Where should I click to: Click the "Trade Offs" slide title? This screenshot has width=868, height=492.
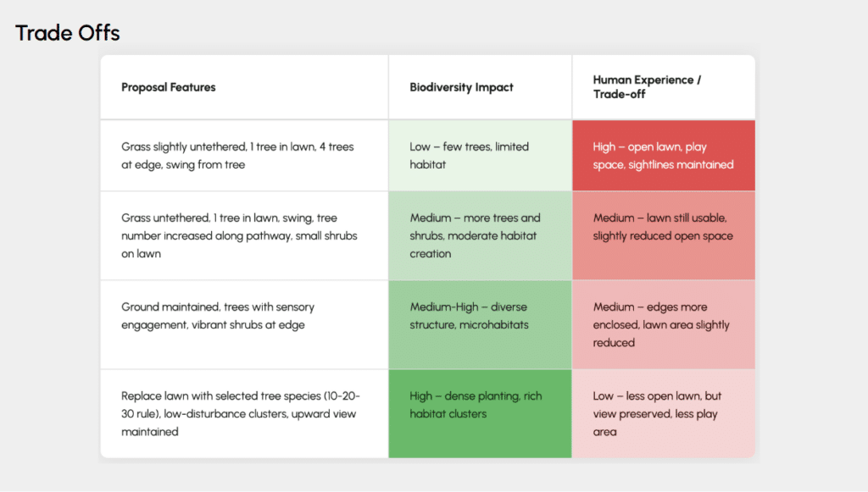click(68, 34)
